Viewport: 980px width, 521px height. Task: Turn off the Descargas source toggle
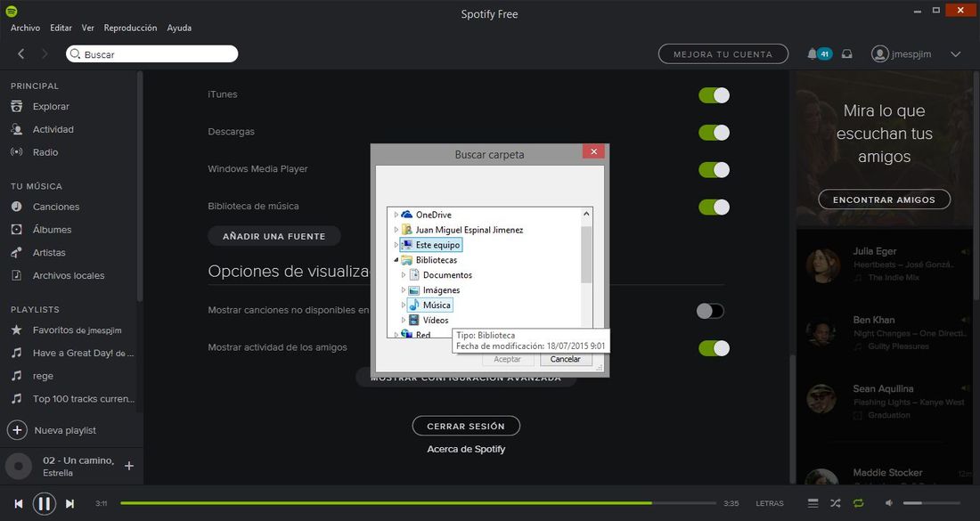click(714, 133)
